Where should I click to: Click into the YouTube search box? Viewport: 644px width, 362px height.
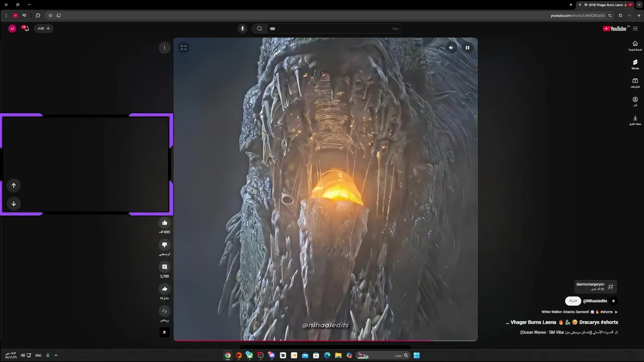coord(335,29)
